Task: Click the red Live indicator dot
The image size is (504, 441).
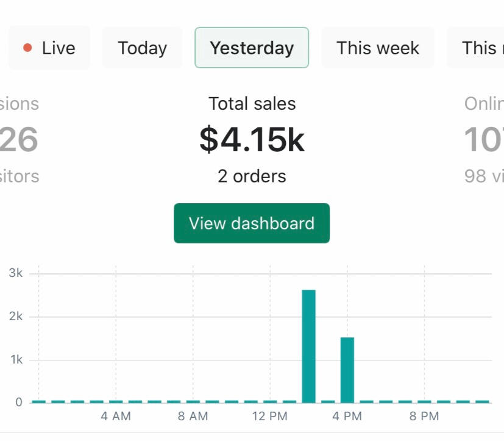Action: pyautogui.click(x=27, y=48)
